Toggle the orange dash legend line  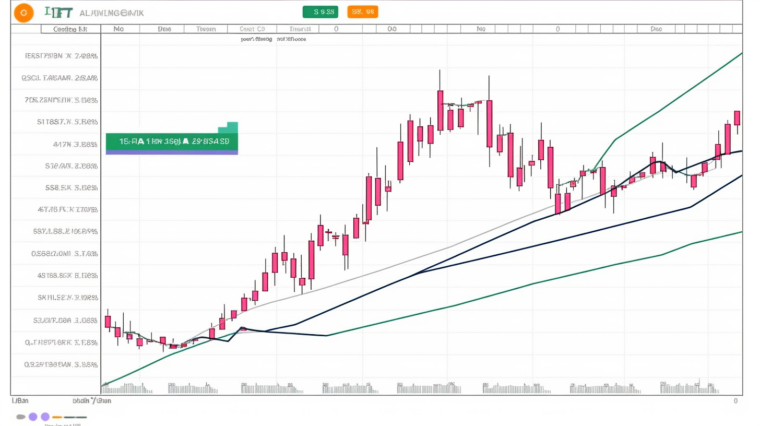tap(57, 415)
